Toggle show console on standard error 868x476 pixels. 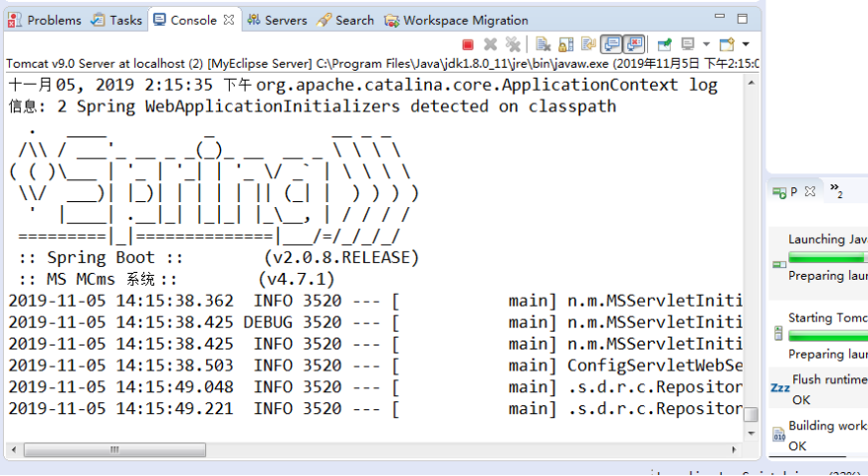pos(634,44)
